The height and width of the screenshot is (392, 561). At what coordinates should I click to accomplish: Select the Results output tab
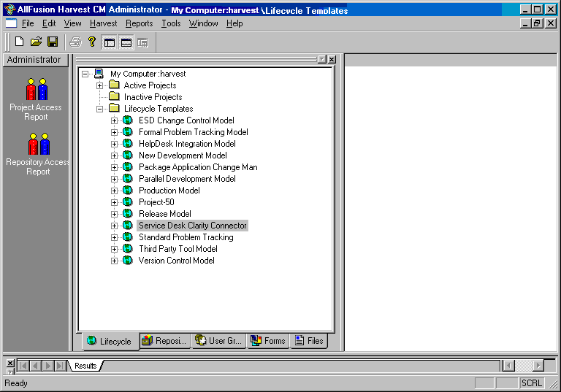[x=85, y=366]
